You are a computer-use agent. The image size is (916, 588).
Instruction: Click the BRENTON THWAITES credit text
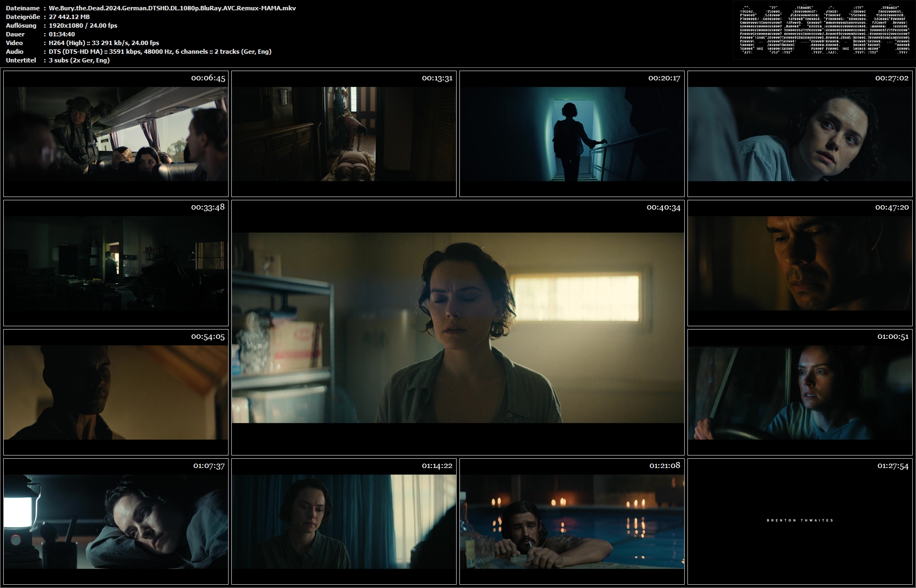(x=800, y=520)
